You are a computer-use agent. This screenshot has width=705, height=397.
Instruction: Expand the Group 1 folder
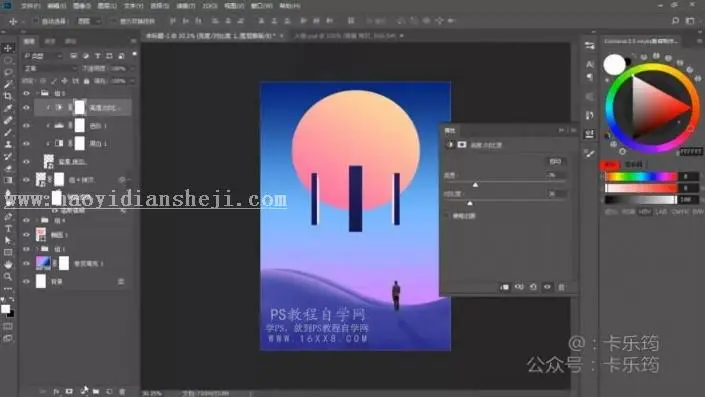pos(38,249)
